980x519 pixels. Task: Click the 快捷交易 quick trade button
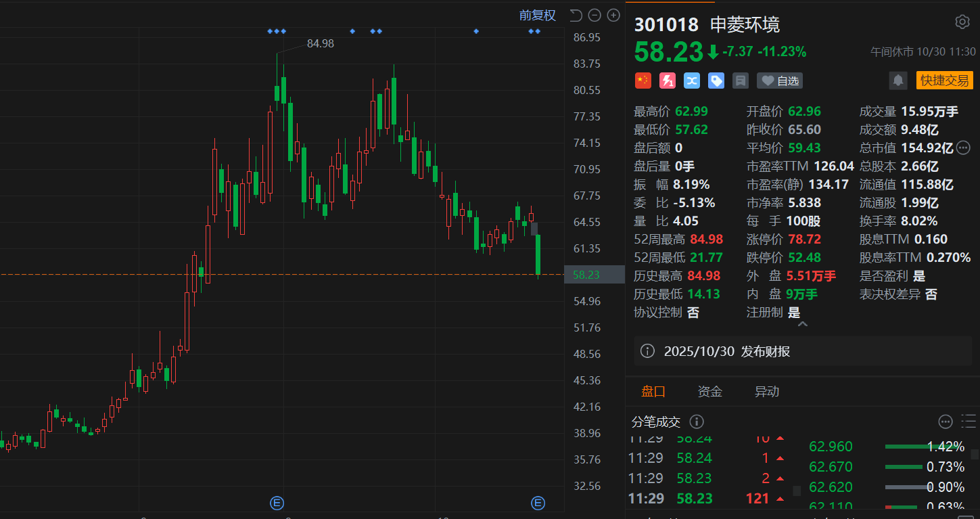944,81
